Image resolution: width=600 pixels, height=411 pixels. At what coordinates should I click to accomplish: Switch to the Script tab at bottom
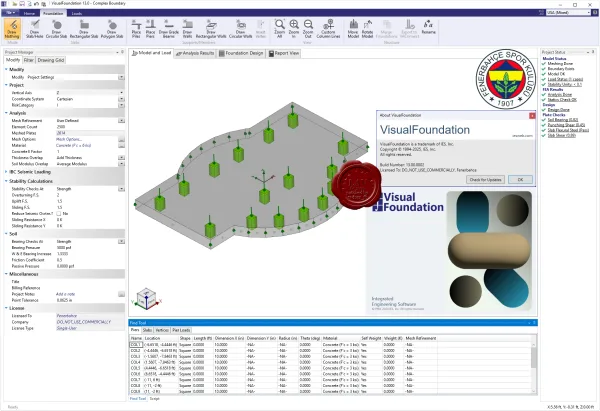(x=154, y=399)
